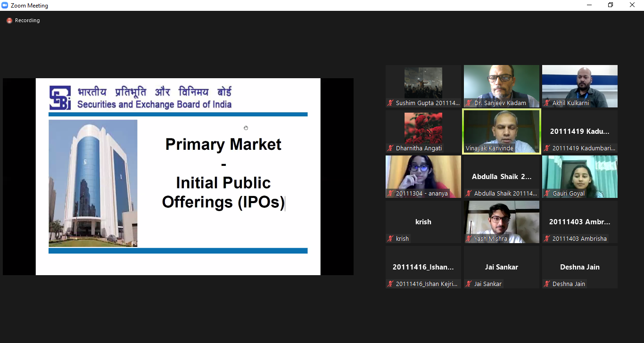Image resolution: width=644 pixels, height=343 pixels.
Task: Click muted mic icon beside Dr. Sanjeev Kadam
Action: [469, 103]
